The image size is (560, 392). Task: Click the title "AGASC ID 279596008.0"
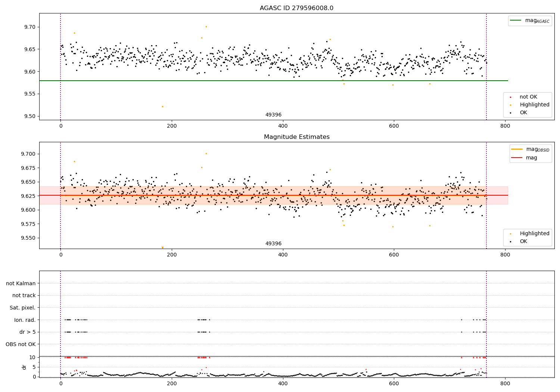click(296, 8)
